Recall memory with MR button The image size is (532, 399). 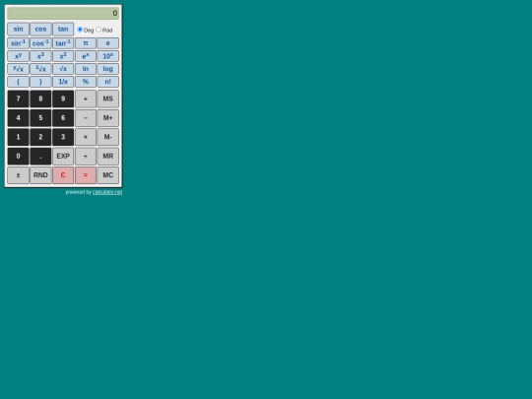(108, 156)
